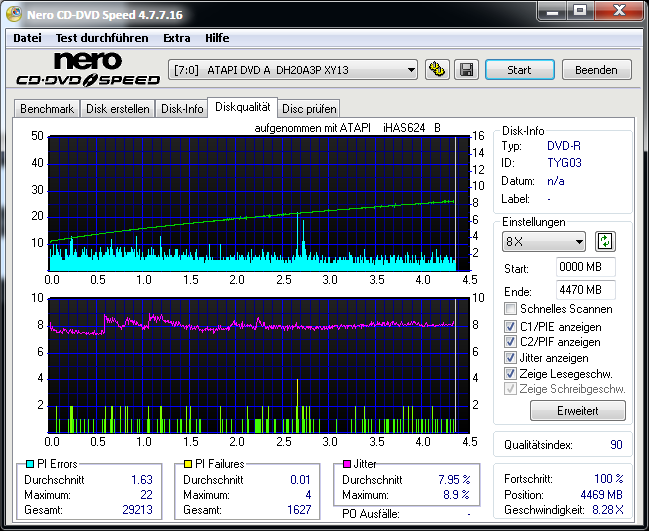Toggle Jitter anzeigen checkbox
Image resolution: width=649 pixels, height=531 pixels.
(x=510, y=358)
